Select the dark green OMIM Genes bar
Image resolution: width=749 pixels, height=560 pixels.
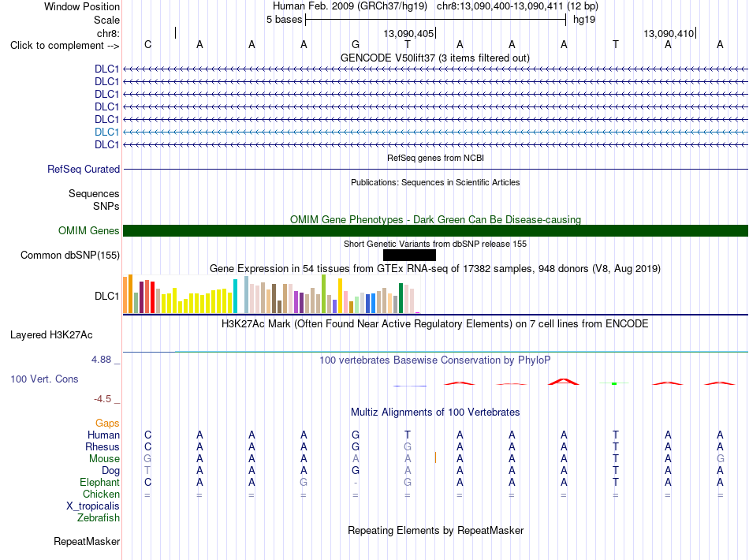[435, 231]
